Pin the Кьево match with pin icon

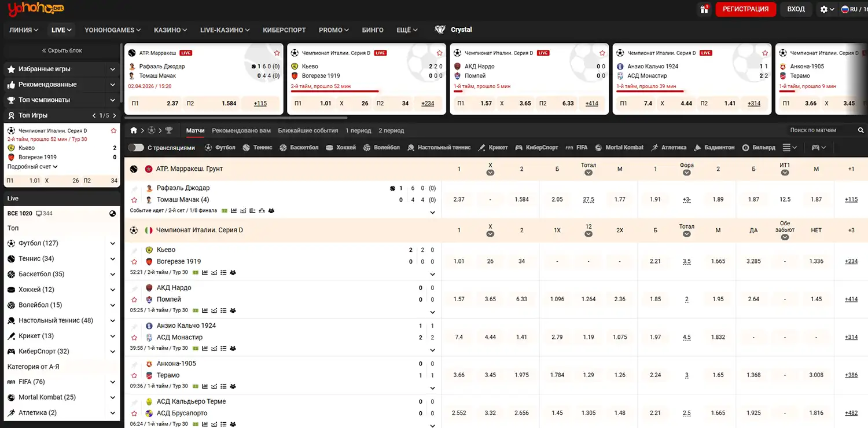pos(134,250)
